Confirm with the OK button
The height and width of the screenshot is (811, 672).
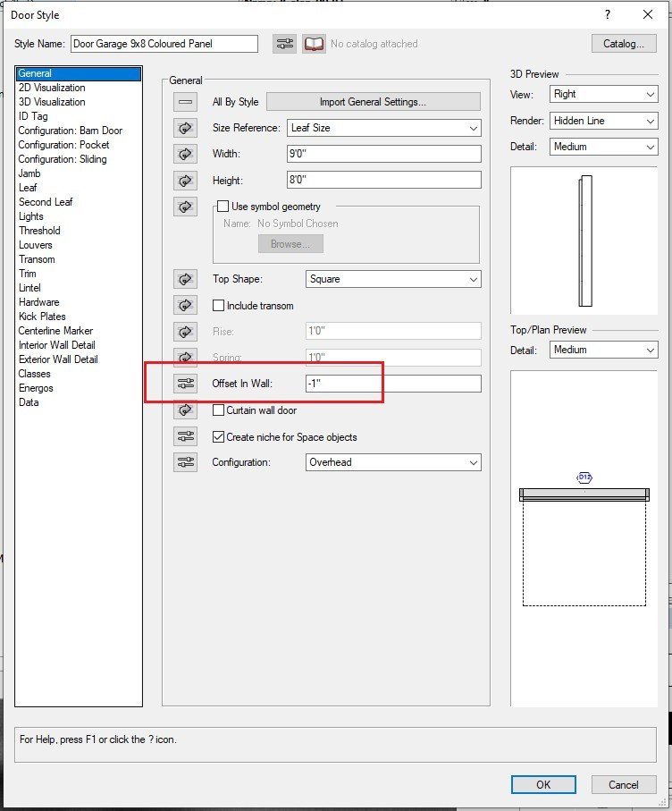pos(543,784)
